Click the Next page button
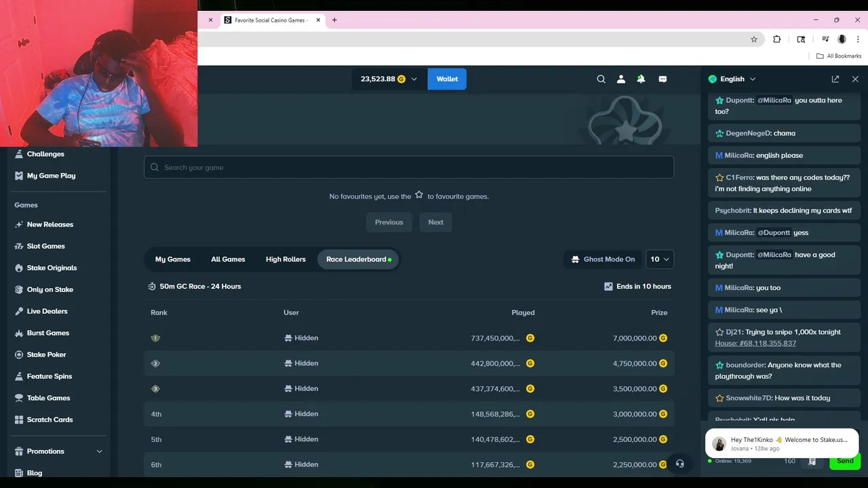Viewport: 868px width, 488px height. tap(436, 222)
